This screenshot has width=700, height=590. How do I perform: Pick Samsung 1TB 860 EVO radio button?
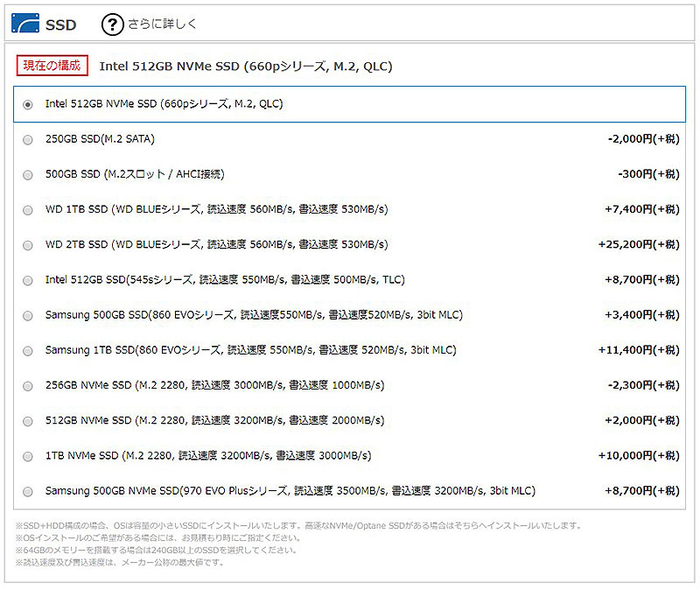(x=28, y=351)
